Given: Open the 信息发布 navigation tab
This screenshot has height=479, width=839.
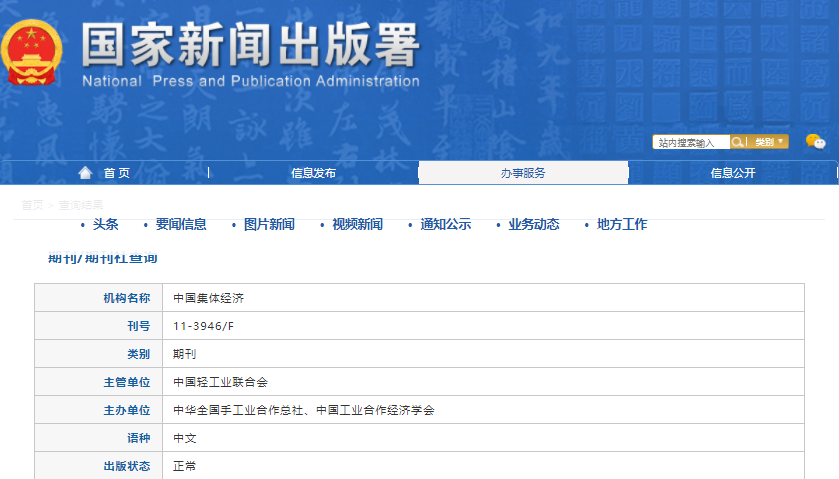Looking at the screenshot, I should pyautogui.click(x=313, y=173).
